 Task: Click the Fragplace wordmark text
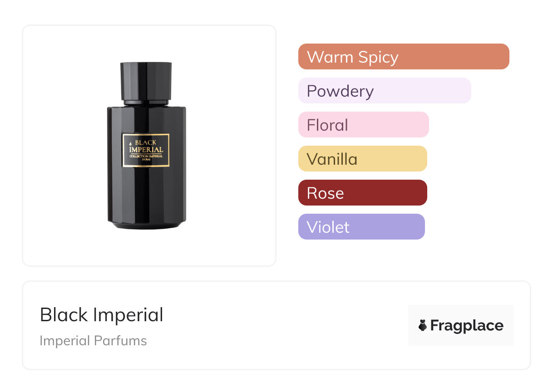[467, 326]
